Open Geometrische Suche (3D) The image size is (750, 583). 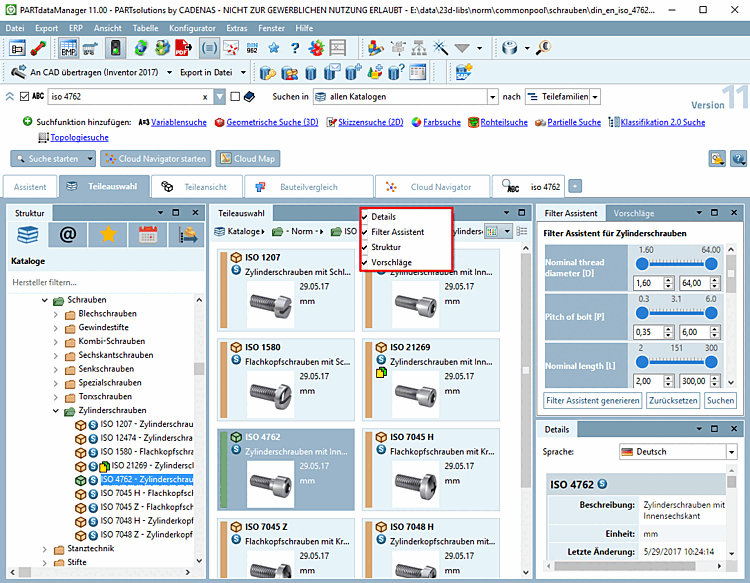point(271,122)
